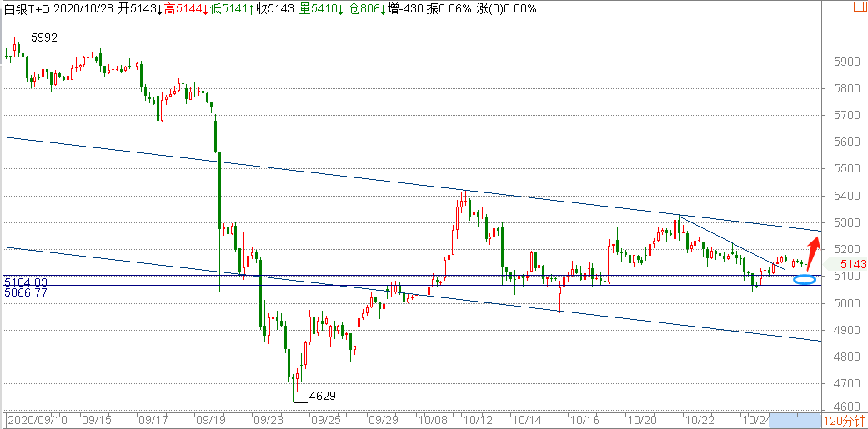Click the orange corner marker at top right
This screenshot has height=429, width=868.
860,7
